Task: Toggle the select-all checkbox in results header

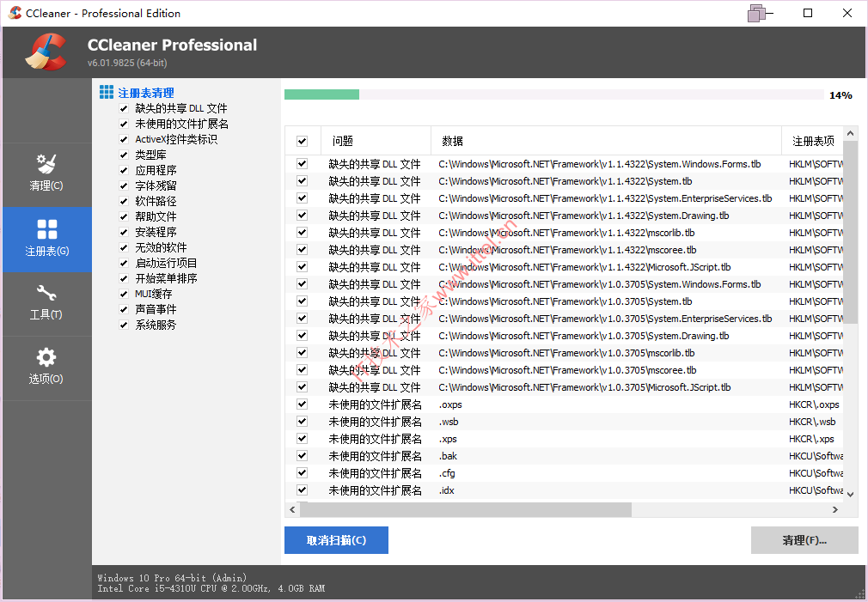Action: (303, 140)
